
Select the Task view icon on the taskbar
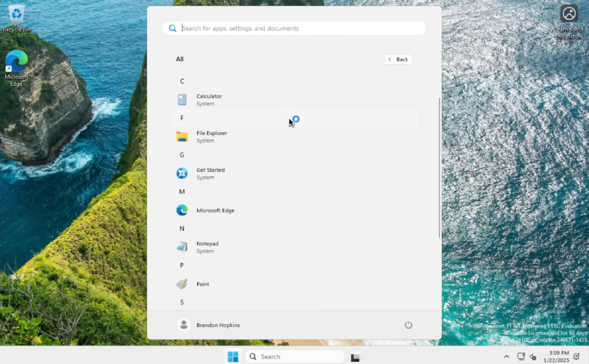pos(355,357)
